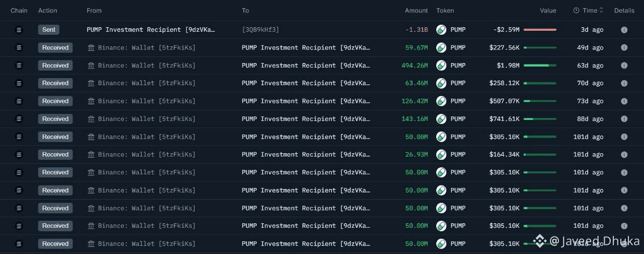
Task: Click PUMP token icon in the 494.26M row
Action: 441,66
